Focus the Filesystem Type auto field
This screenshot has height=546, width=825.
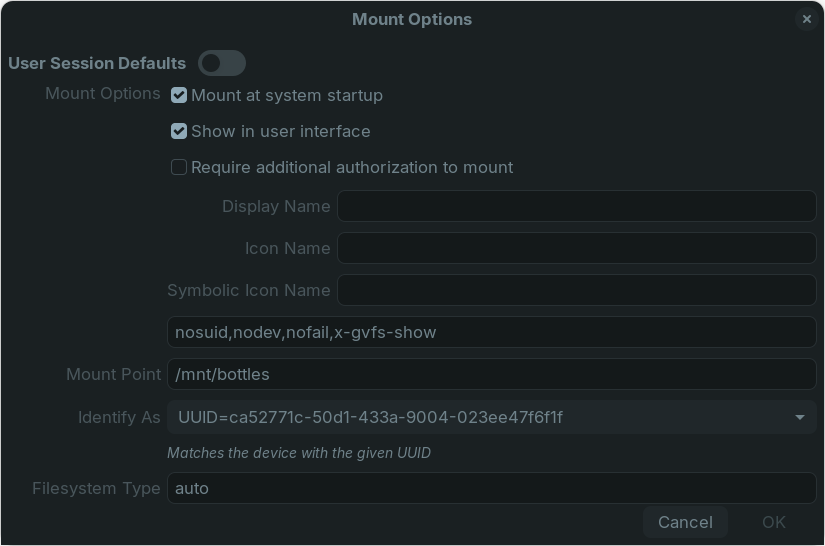(491, 489)
